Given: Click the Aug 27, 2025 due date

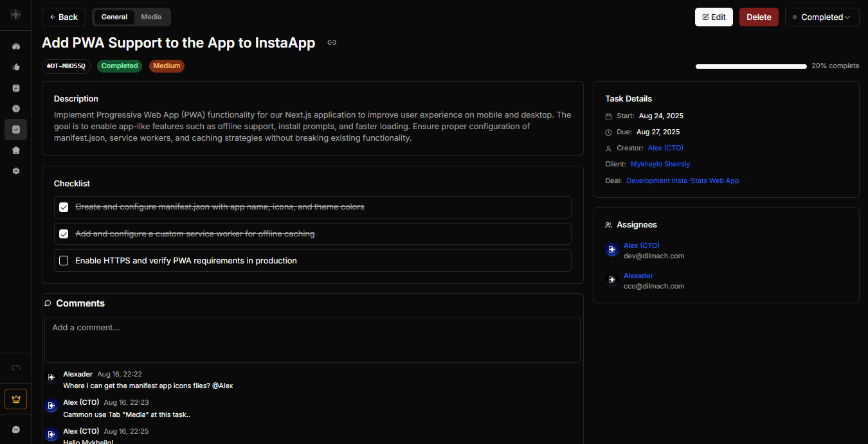Looking at the screenshot, I should pos(658,132).
